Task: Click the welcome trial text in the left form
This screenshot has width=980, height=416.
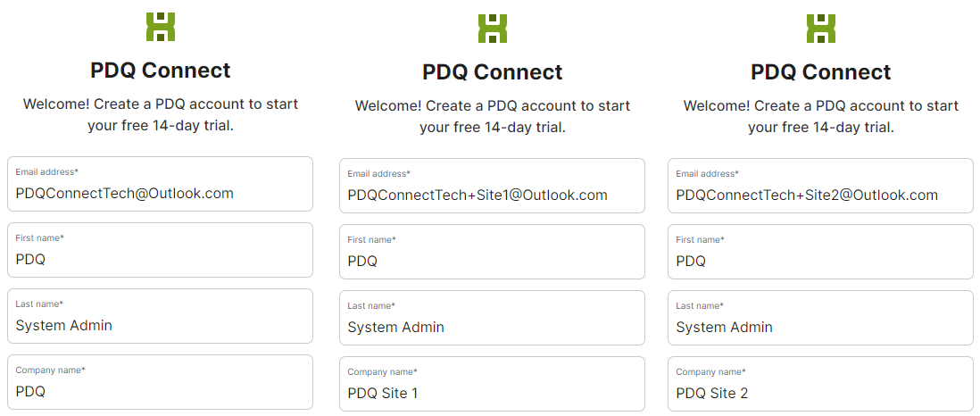Action: point(161,114)
